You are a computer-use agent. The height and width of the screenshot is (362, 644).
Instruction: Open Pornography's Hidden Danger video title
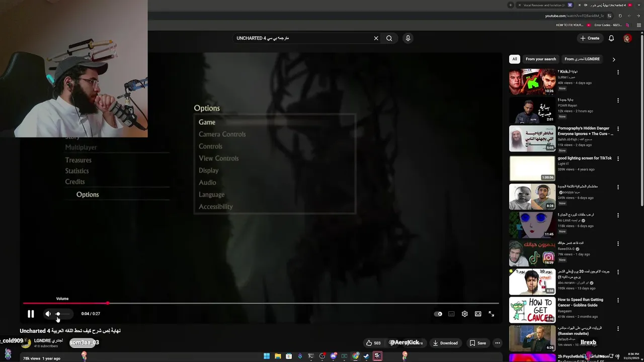585,131
